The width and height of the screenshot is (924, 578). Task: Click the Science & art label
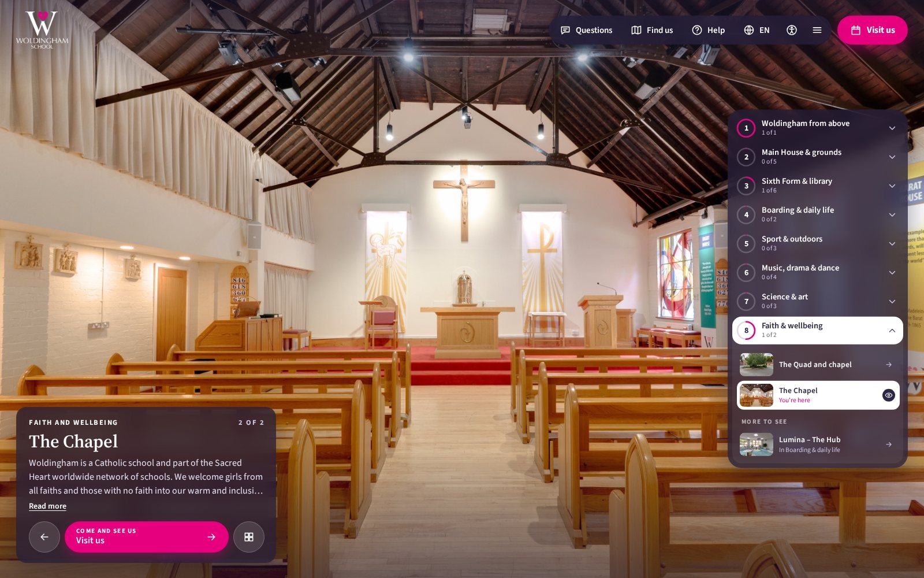pyautogui.click(x=785, y=297)
